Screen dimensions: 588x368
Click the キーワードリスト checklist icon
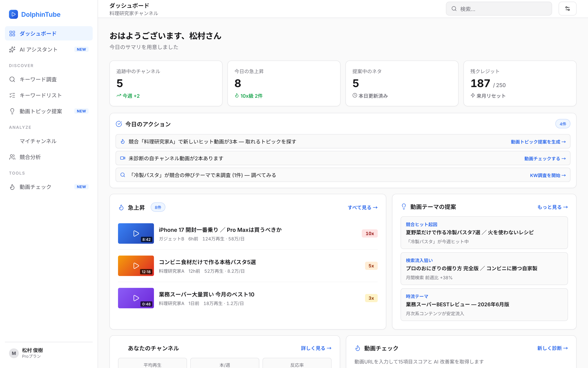pos(12,95)
